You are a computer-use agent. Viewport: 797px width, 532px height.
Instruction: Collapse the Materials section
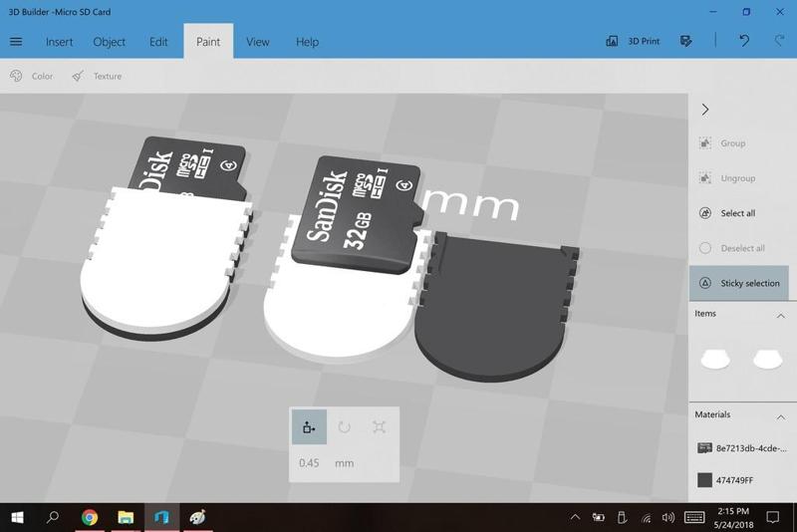click(781, 417)
